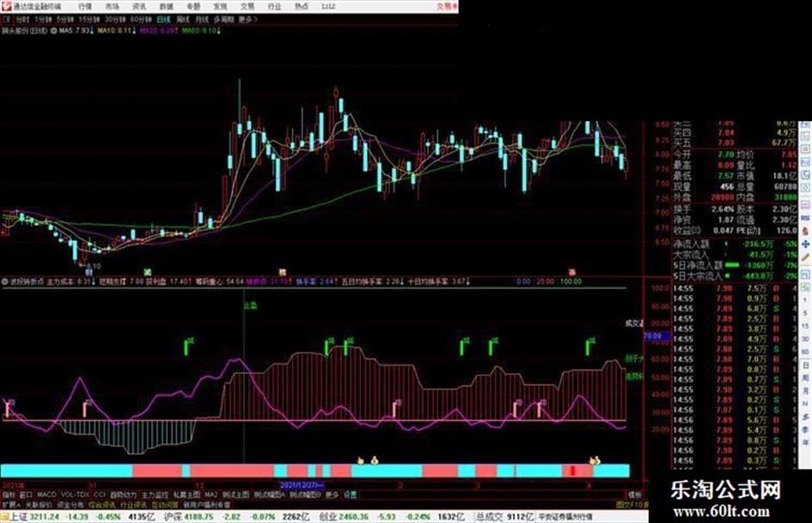Image resolution: width=812 pixels, height=523 pixels.
Task: Open the 资讯 menu
Action: point(139,7)
